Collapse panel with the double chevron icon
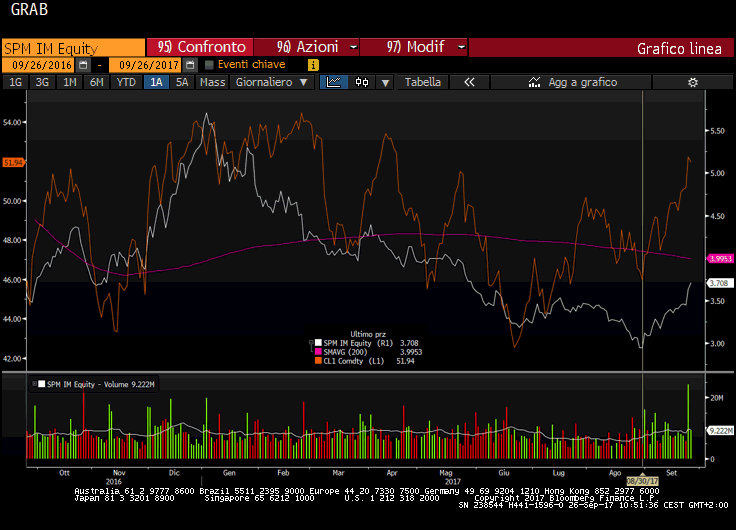The width and height of the screenshot is (736, 530). [469, 82]
